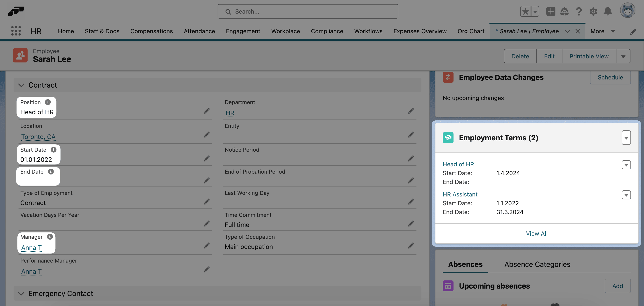Open the Trailhead guidance icon
Image resolution: width=644 pixels, height=306 pixels.
pyautogui.click(x=564, y=11)
